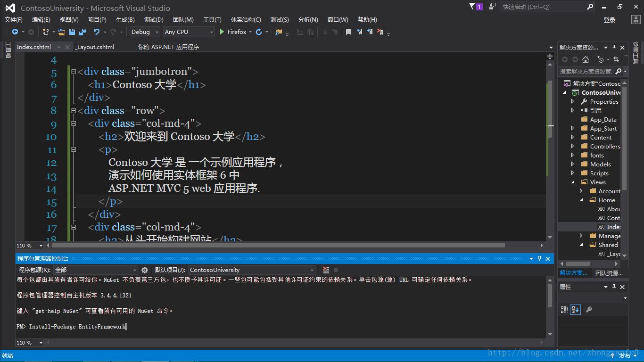The height and width of the screenshot is (362, 644).
Task: Click the property pages wrench icon
Action: [x=588, y=310]
